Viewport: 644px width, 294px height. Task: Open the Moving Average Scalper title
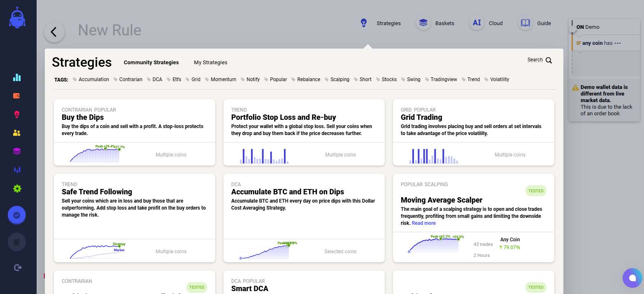tap(442, 200)
